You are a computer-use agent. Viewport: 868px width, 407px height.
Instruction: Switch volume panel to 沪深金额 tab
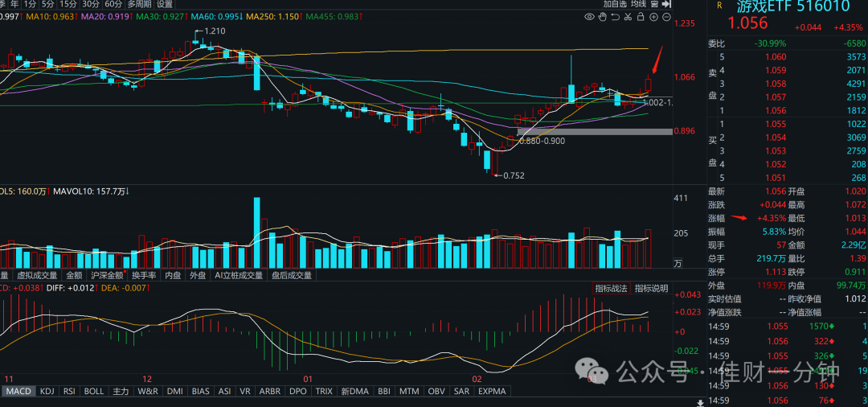tap(107, 275)
